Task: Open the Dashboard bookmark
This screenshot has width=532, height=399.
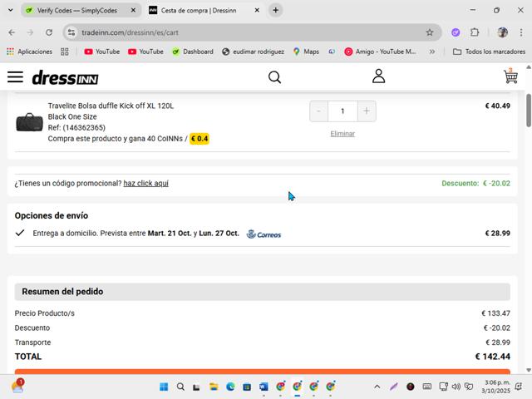Action: click(193, 52)
